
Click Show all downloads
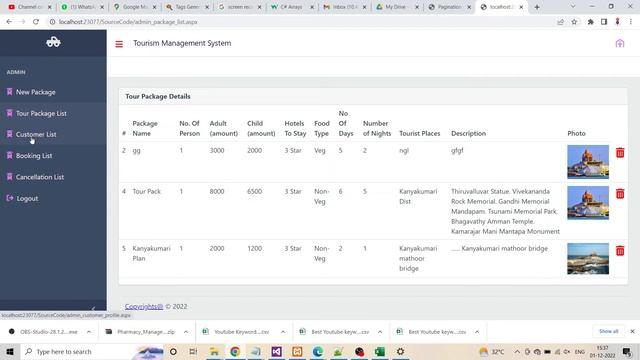[x=609, y=331]
